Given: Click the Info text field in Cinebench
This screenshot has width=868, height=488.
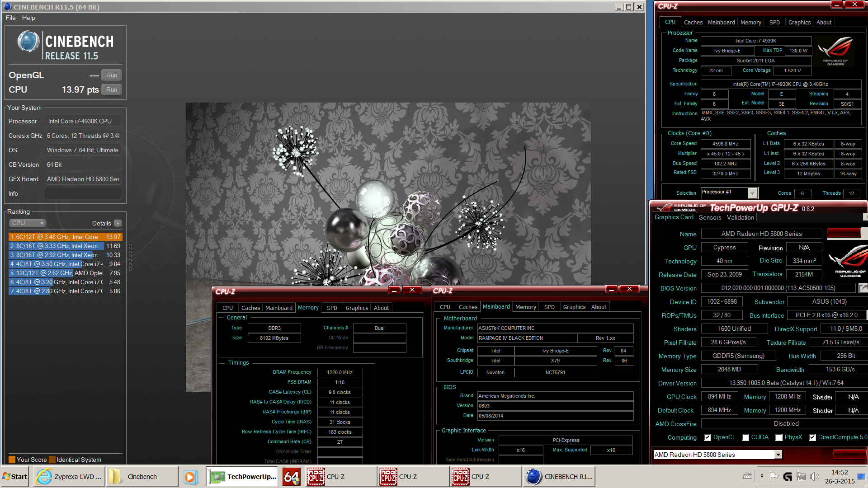Looking at the screenshot, I should (83, 193).
